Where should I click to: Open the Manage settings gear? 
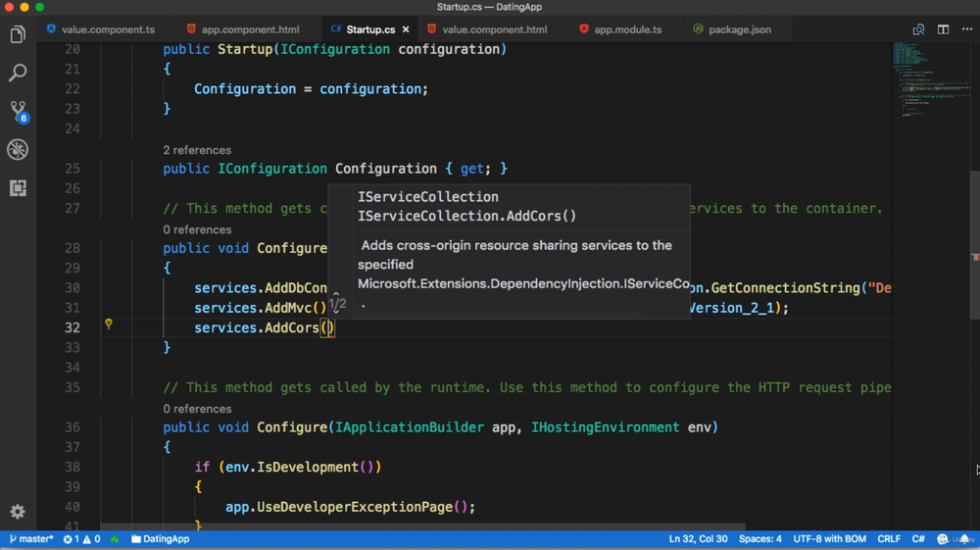coord(18,511)
